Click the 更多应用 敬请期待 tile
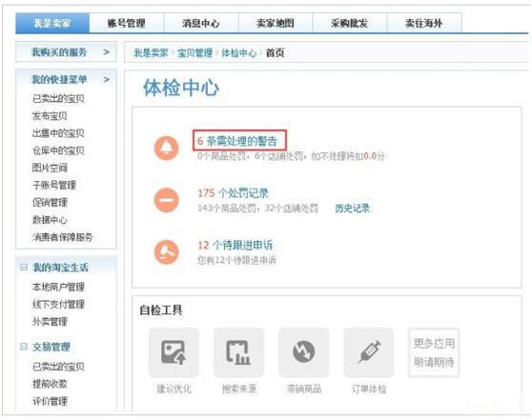Screen dimensions: 532x419 click(434, 352)
